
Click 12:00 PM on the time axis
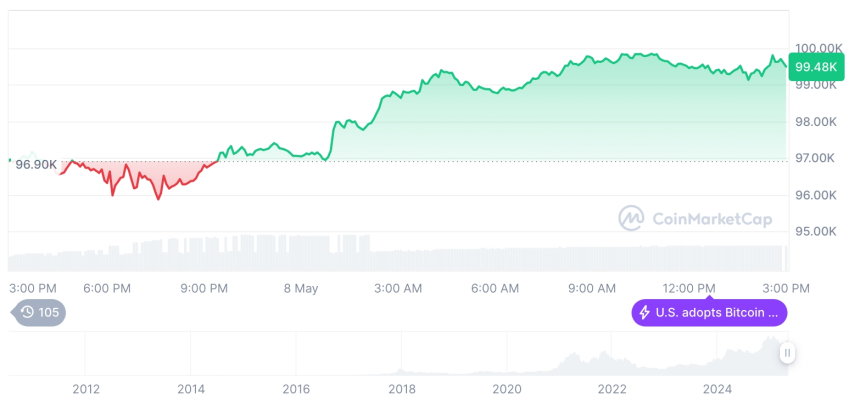pyautogui.click(x=689, y=288)
